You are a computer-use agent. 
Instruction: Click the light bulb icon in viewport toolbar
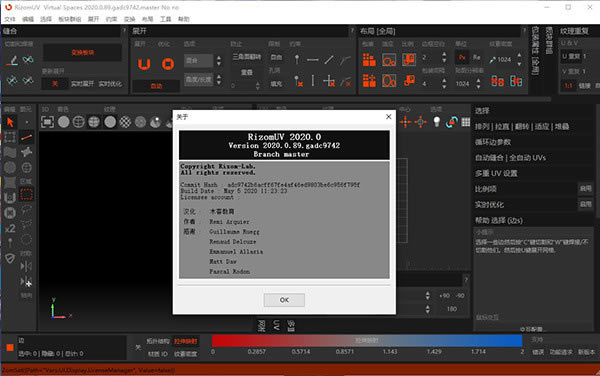pos(436,122)
